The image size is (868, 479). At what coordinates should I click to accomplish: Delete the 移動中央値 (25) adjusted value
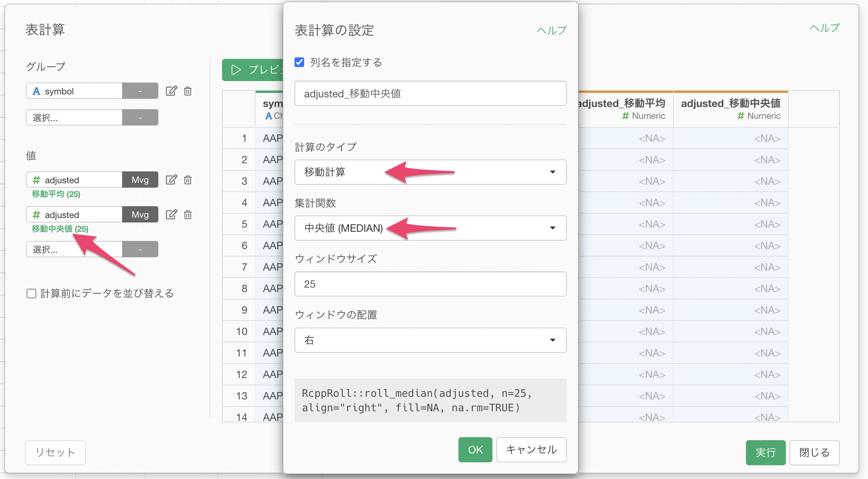[x=188, y=214]
